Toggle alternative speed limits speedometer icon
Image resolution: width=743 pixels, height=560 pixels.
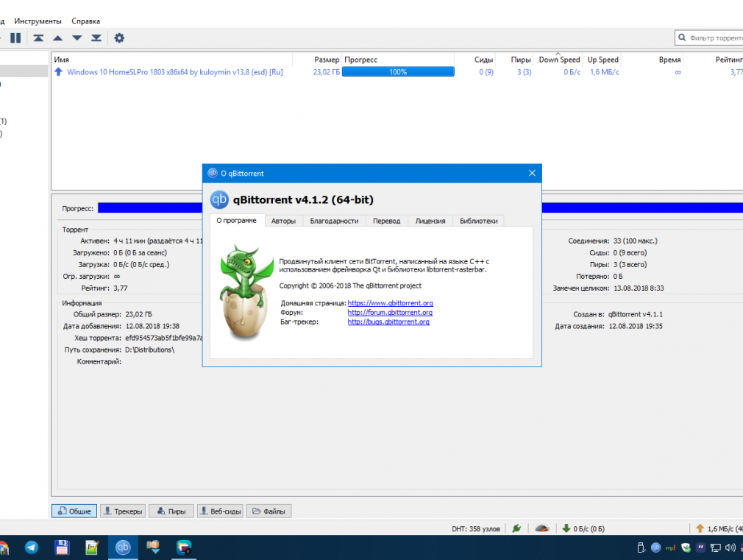tap(541, 528)
